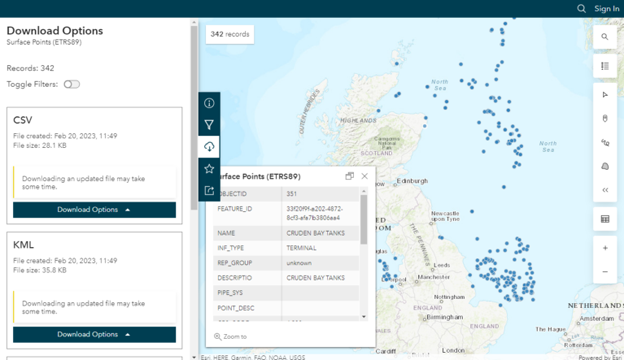Collapse the map tools chevron
The width and height of the screenshot is (624, 360).
click(x=604, y=190)
